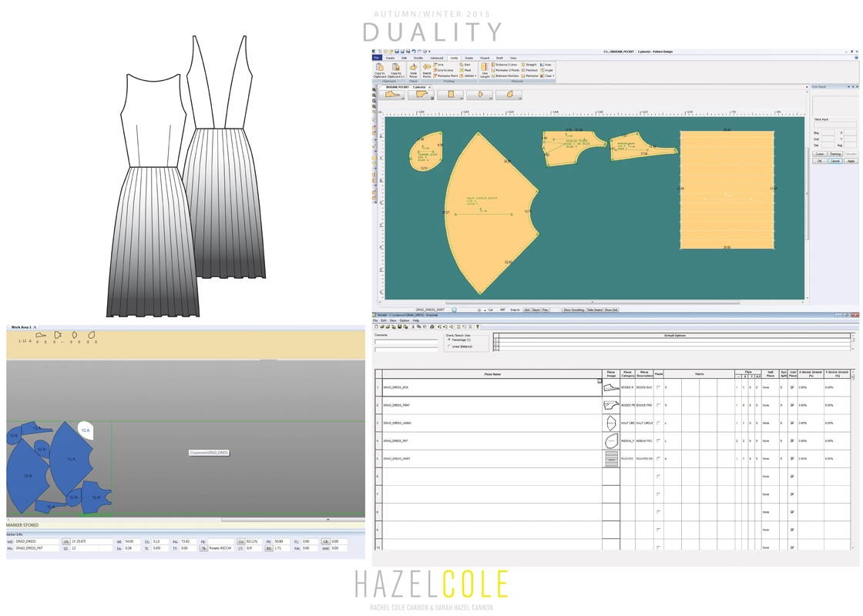Select the Pleat folding tool
The image size is (863, 616).
465,70
